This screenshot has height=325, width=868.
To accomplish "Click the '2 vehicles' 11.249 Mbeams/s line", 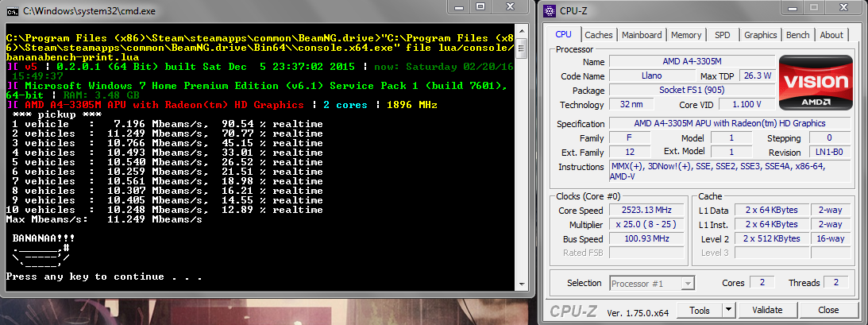I will (x=168, y=133).
